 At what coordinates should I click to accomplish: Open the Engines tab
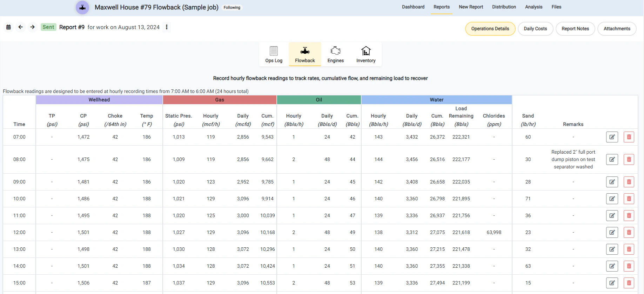[x=335, y=54]
